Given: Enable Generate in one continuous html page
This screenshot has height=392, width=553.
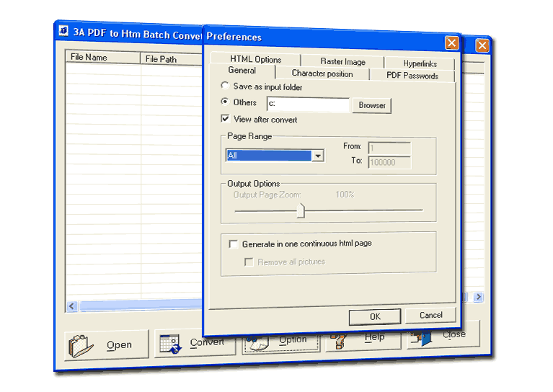Looking at the screenshot, I should [233, 244].
